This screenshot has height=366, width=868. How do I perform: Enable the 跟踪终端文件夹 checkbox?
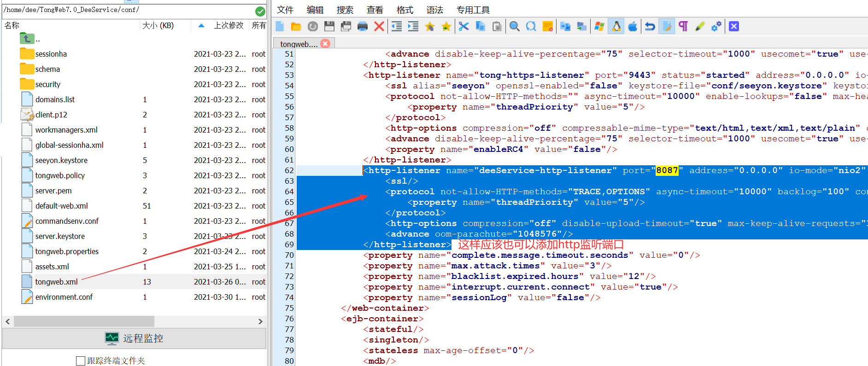81,360
